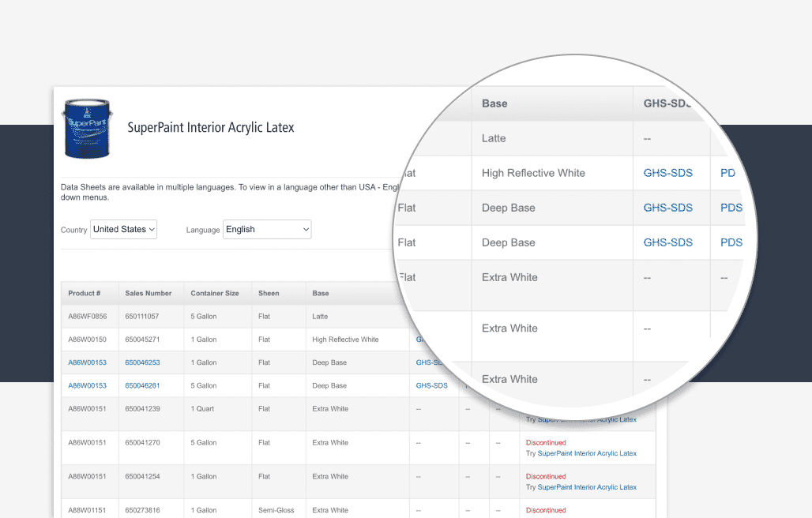The height and width of the screenshot is (518, 812).
Task: Click the SuperPaint paint can product image
Action: (x=88, y=129)
